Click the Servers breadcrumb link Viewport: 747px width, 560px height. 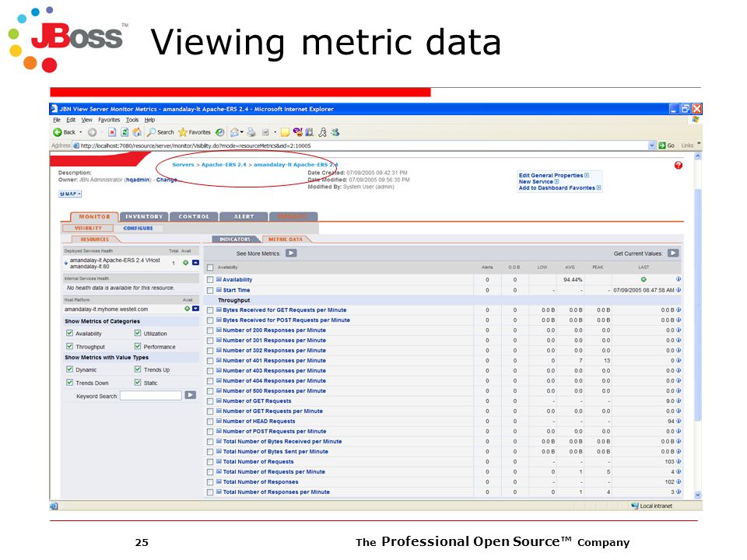point(183,165)
